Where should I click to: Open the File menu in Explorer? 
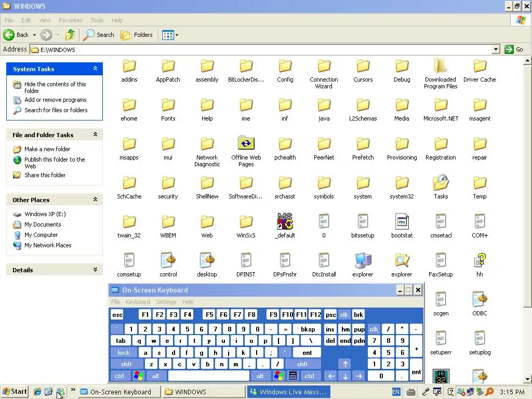(9, 20)
